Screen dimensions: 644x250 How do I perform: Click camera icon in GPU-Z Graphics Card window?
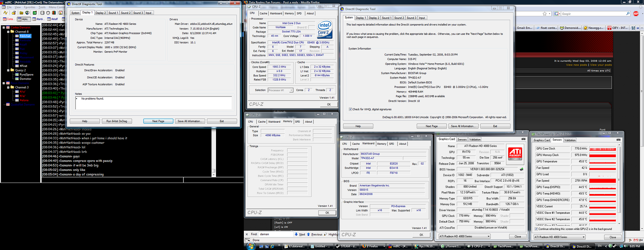click(523, 139)
